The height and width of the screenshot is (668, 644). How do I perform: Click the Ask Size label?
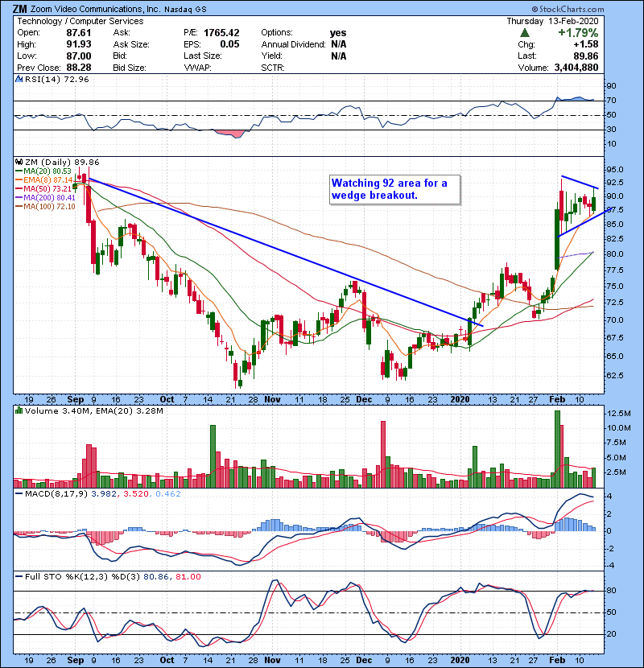[131, 44]
